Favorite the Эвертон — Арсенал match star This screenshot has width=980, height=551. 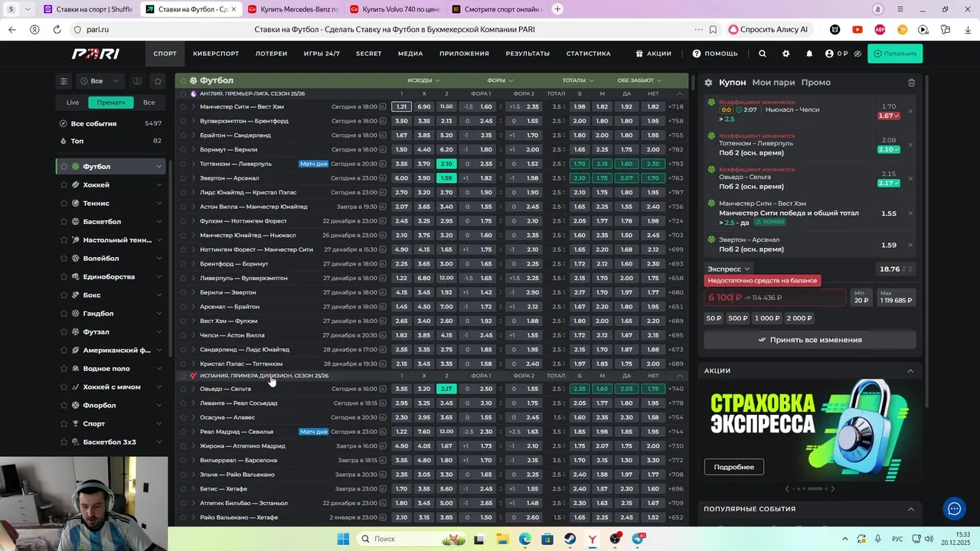(183, 178)
